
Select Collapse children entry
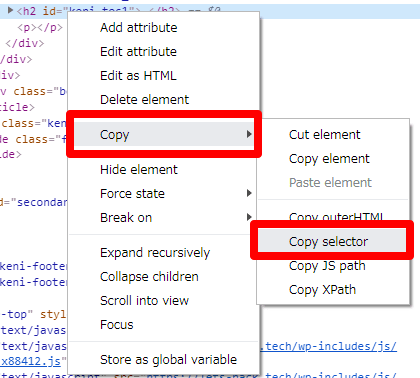pos(163,277)
